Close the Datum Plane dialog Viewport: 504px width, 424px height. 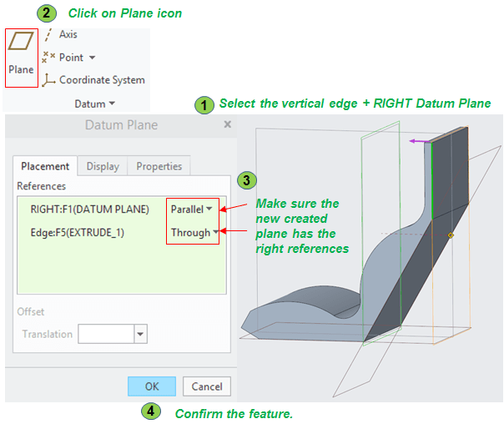point(227,124)
